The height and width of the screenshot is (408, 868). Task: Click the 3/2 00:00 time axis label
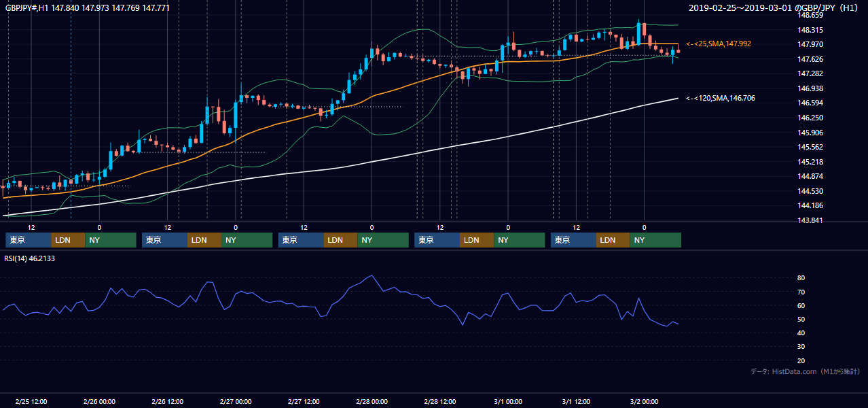(x=645, y=401)
